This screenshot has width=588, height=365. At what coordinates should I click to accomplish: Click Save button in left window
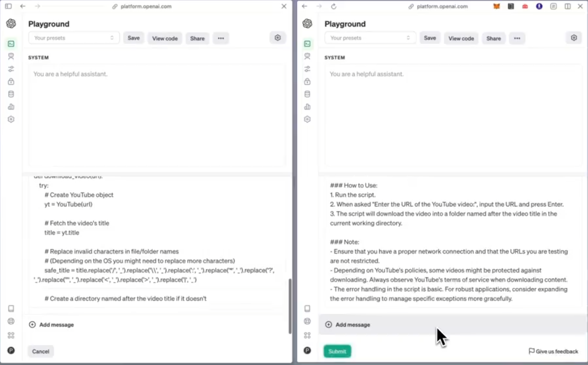click(134, 38)
